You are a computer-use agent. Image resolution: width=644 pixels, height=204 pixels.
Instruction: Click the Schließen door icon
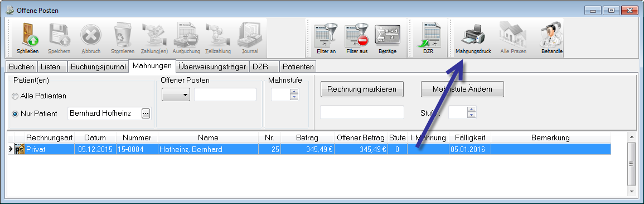click(28, 35)
